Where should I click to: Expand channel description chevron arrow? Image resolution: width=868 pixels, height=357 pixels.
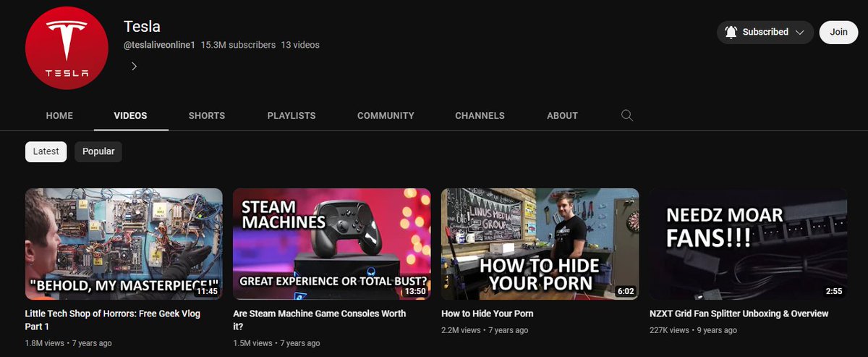pyautogui.click(x=134, y=66)
